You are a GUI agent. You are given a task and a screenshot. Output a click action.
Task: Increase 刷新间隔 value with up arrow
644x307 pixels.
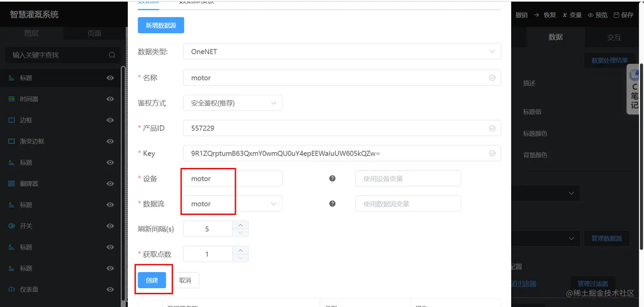click(241, 225)
